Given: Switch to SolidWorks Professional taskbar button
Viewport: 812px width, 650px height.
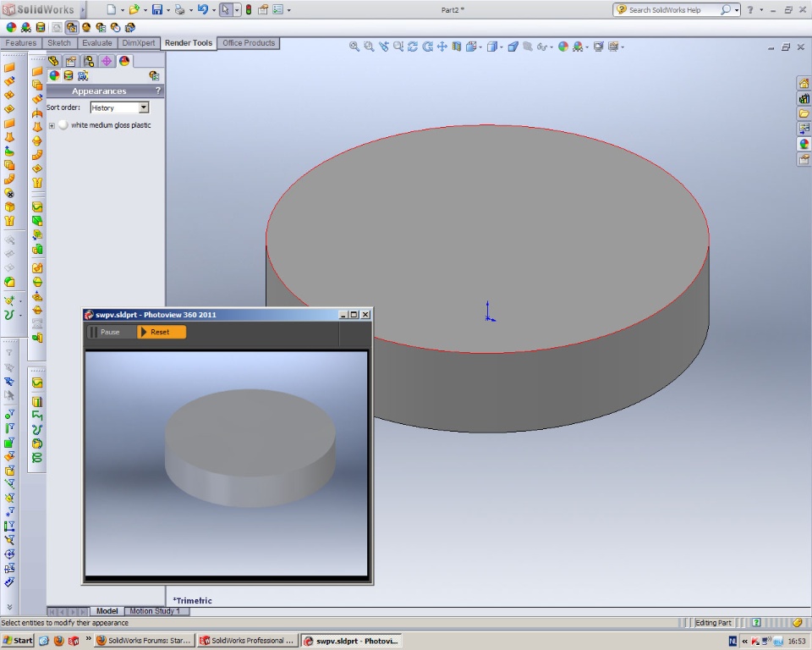Looking at the screenshot, I should pyautogui.click(x=248, y=641).
